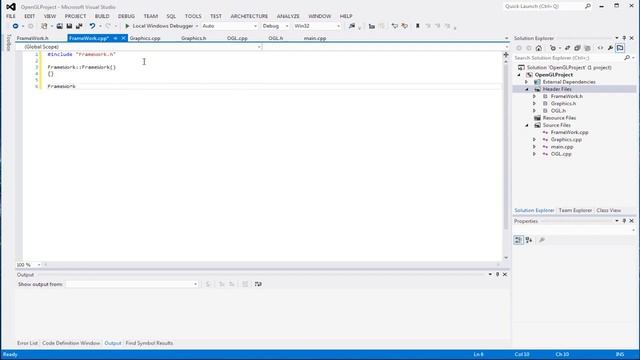Image resolution: width=640 pixels, height=360 pixels.
Task: Select FrameWork.cpp in Solution Explorer
Action: coord(569,133)
